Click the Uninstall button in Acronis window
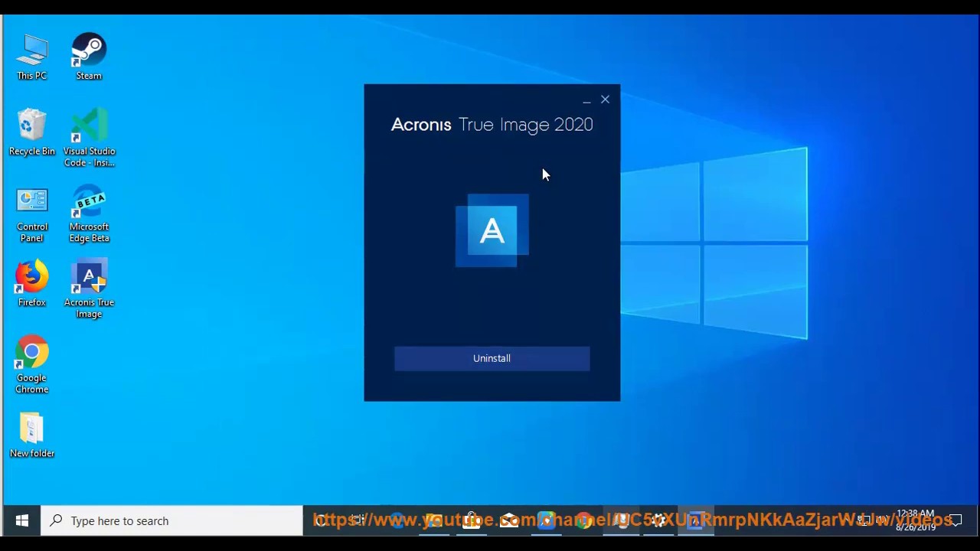 tap(492, 358)
